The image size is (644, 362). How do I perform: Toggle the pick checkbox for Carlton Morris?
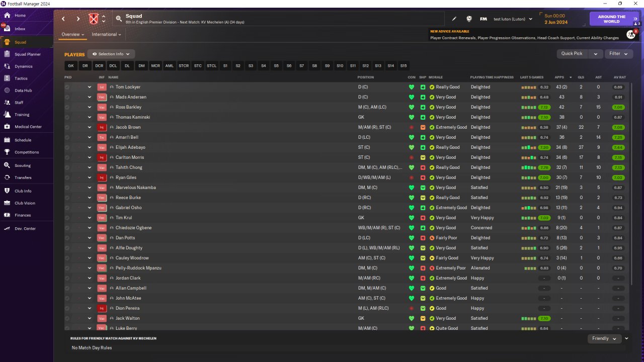67,157
